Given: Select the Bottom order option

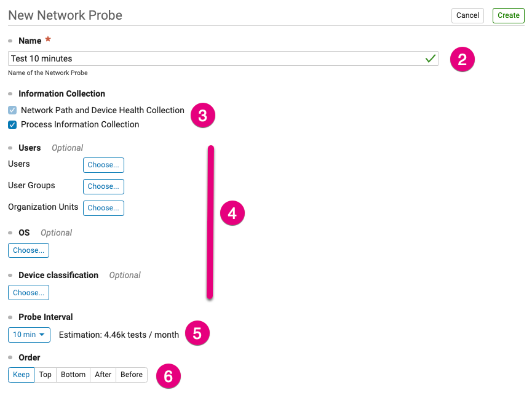Looking at the screenshot, I should 73,375.
